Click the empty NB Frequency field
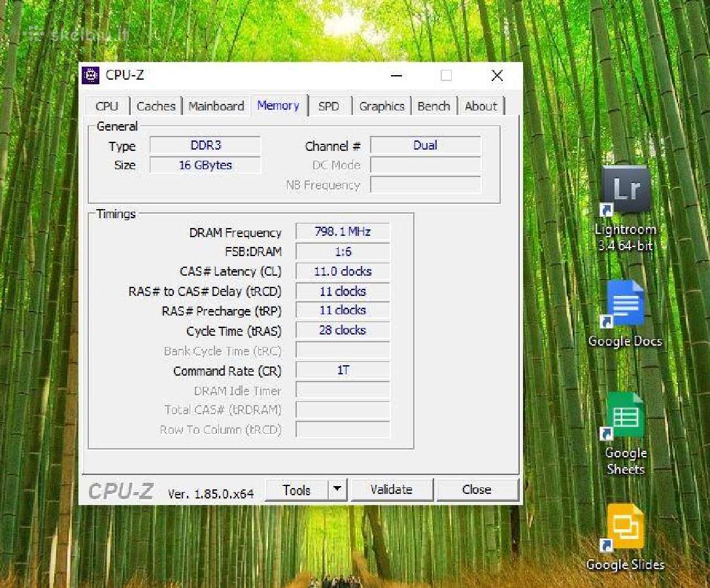 point(426,185)
